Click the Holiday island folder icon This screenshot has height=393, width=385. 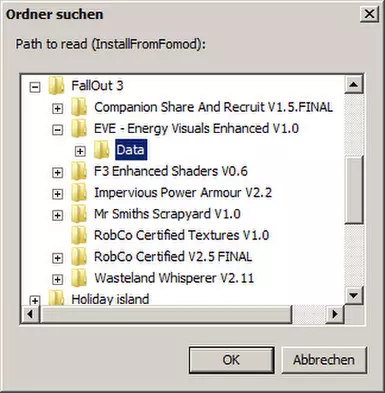coord(56,298)
